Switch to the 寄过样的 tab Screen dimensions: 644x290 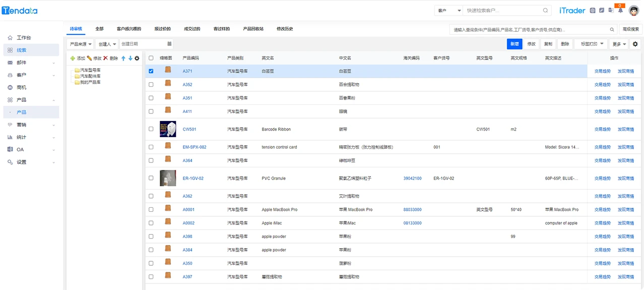(222, 29)
